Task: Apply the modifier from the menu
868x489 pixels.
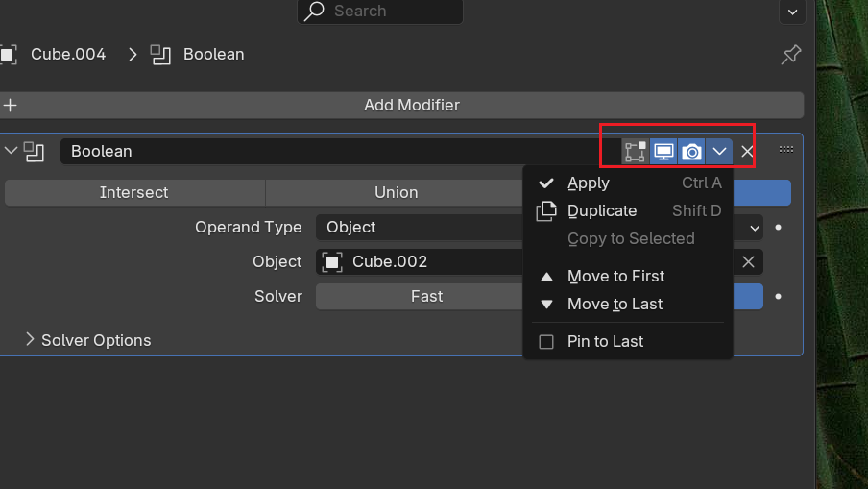Action: [628, 183]
